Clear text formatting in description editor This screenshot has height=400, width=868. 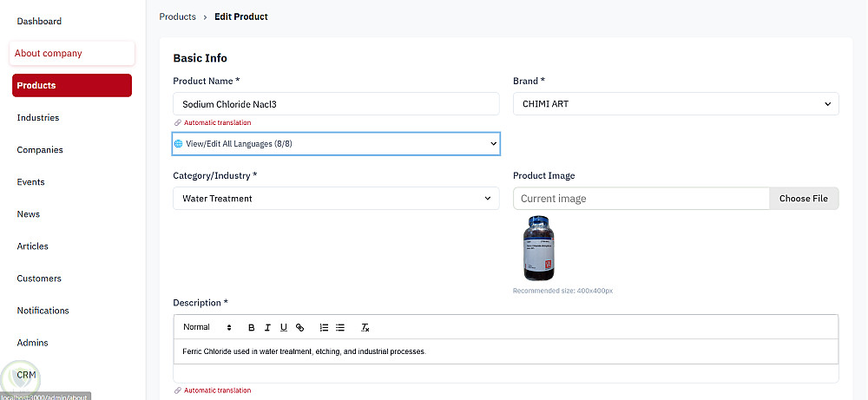(x=365, y=327)
